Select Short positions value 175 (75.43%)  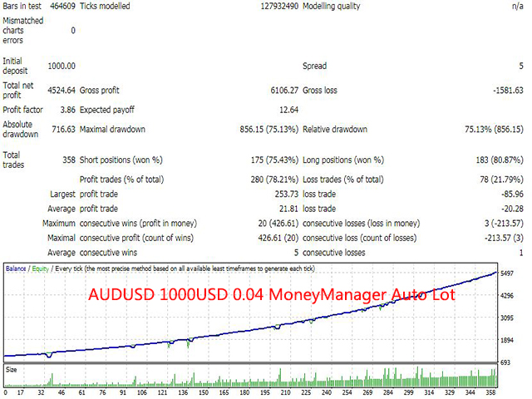pyautogui.click(x=274, y=160)
